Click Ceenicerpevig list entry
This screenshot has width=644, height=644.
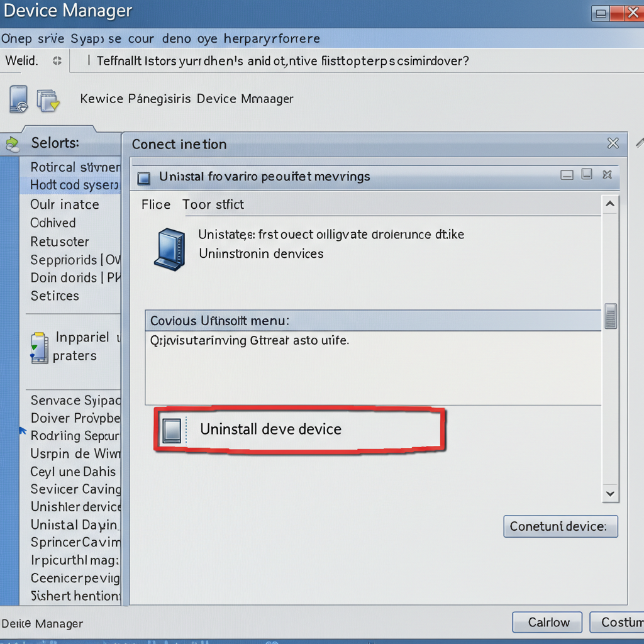coord(75,578)
